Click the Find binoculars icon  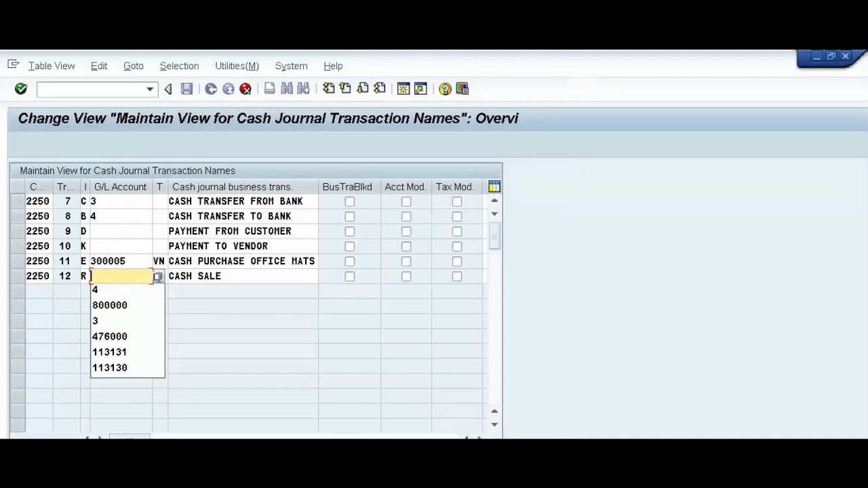point(286,89)
